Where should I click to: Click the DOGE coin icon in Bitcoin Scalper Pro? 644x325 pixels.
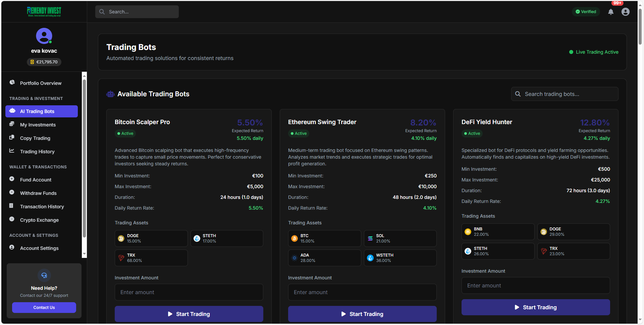[121, 238]
